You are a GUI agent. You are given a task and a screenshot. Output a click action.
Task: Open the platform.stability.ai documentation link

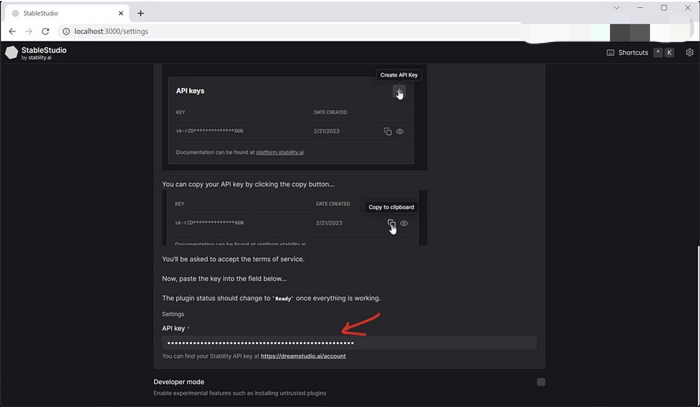click(x=280, y=152)
